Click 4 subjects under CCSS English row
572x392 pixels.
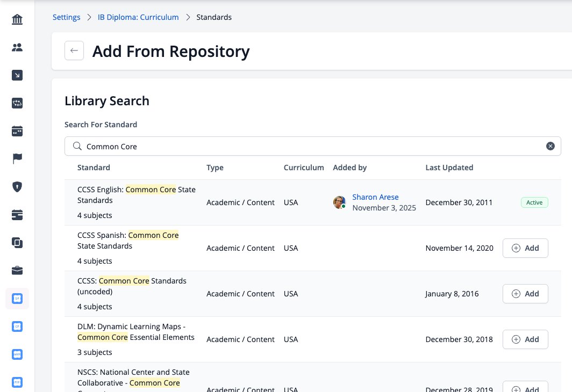[95, 215]
